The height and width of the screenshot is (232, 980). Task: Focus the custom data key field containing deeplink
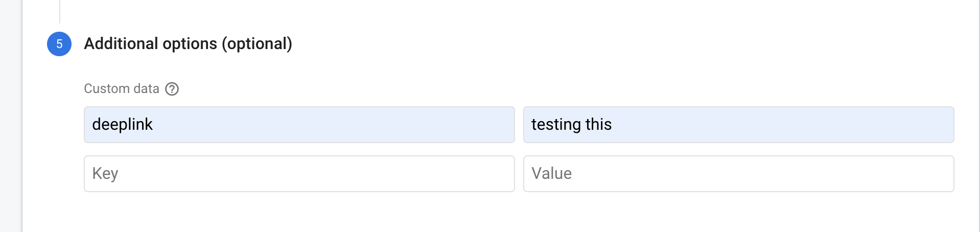pos(299,125)
